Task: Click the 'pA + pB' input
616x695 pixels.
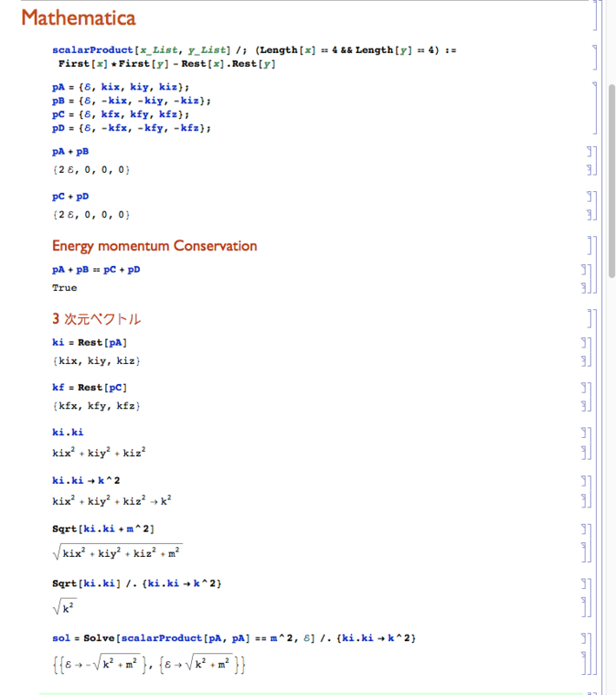Action: click(x=70, y=151)
